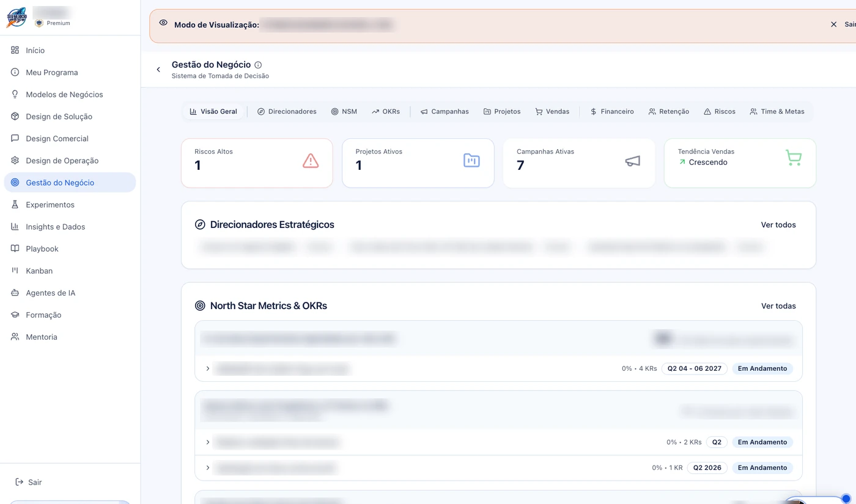Screen dimensions: 856x504
Task: Click Ver todos in Direcionadores Estratégicos
Action: pyautogui.click(x=778, y=225)
